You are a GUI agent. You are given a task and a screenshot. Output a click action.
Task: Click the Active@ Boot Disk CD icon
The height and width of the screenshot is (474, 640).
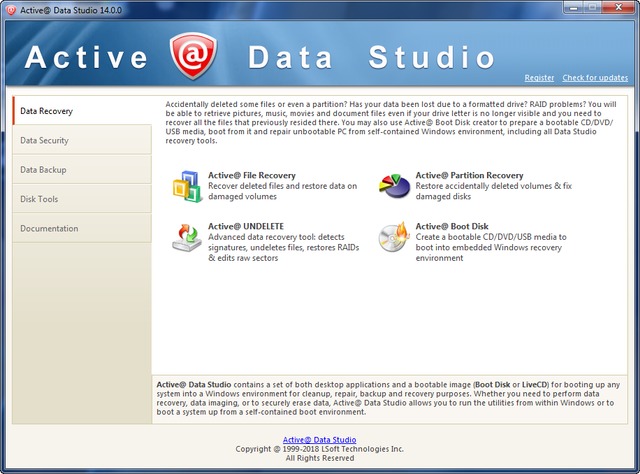click(x=394, y=237)
